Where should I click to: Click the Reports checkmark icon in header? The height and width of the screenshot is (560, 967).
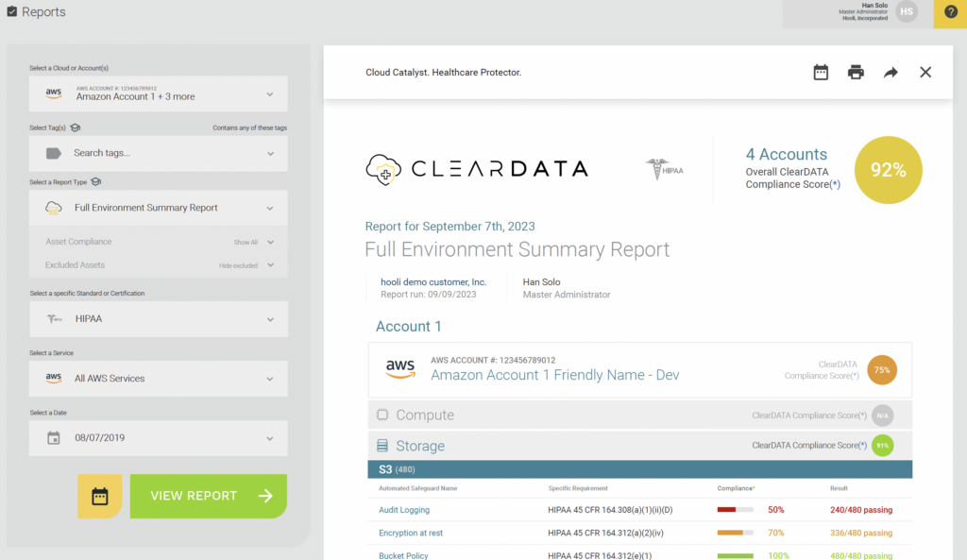pos(11,11)
